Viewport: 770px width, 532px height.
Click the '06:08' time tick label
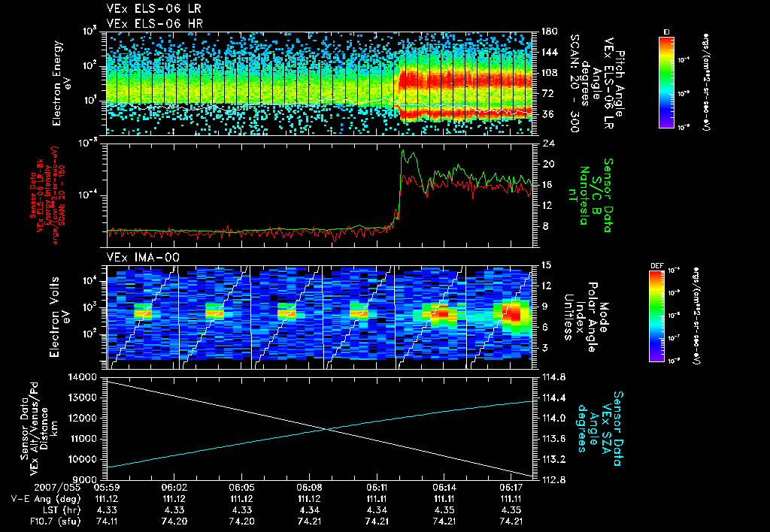click(x=309, y=488)
